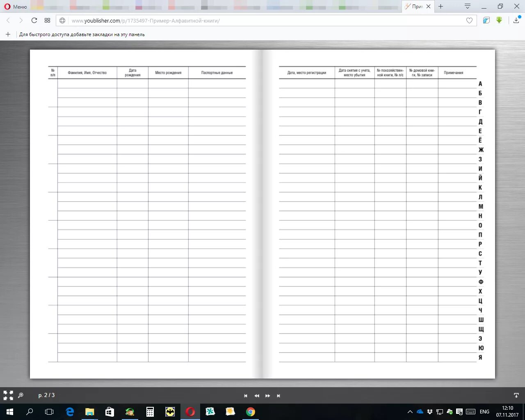Open Dropbox tray icon
525x420 pixels.
430,412
